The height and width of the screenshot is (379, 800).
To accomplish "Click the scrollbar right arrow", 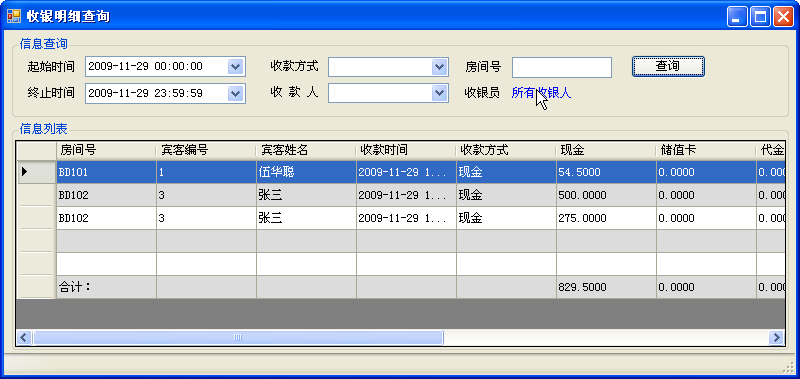I will click(x=776, y=337).
